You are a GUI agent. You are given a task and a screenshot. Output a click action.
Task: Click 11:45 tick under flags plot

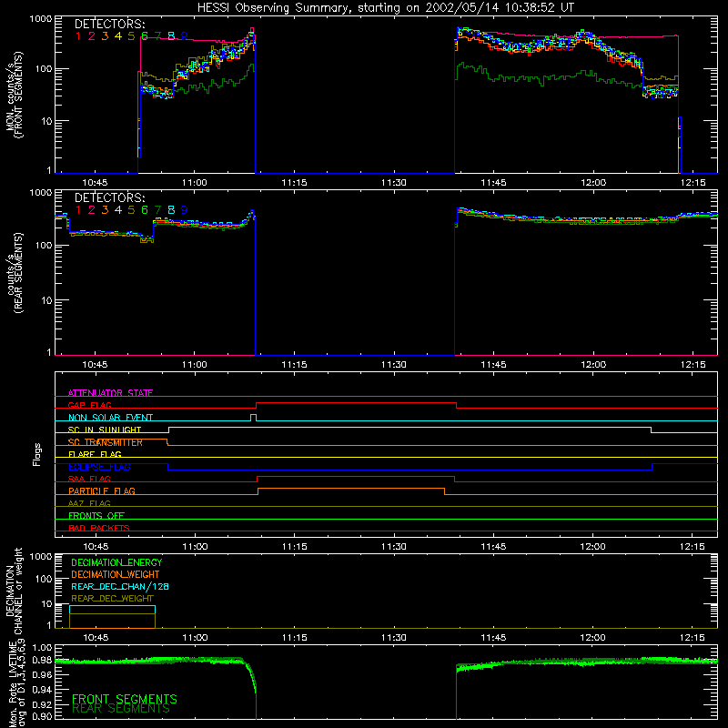[493, 547]
